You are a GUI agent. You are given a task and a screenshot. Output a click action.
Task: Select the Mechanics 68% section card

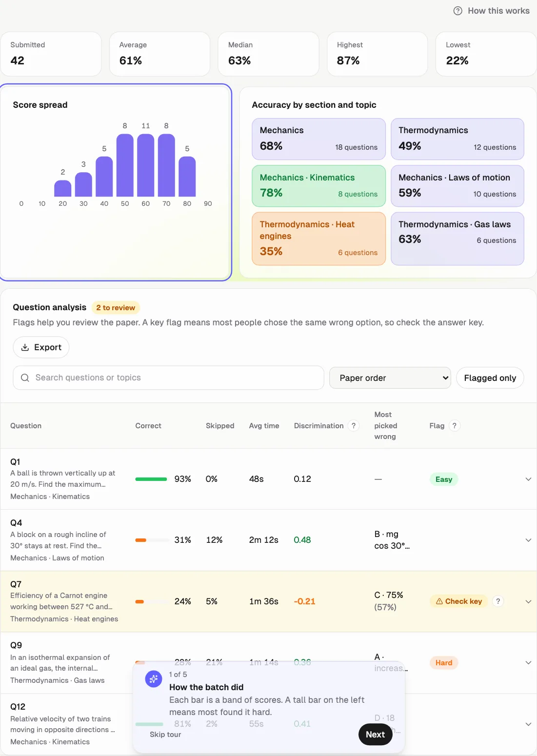(x=319, y=139)
